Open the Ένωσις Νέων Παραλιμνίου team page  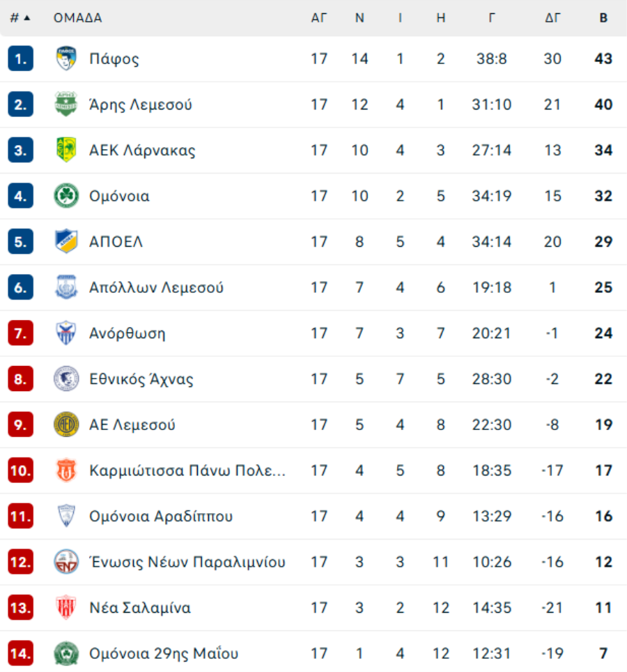[187, 562]
